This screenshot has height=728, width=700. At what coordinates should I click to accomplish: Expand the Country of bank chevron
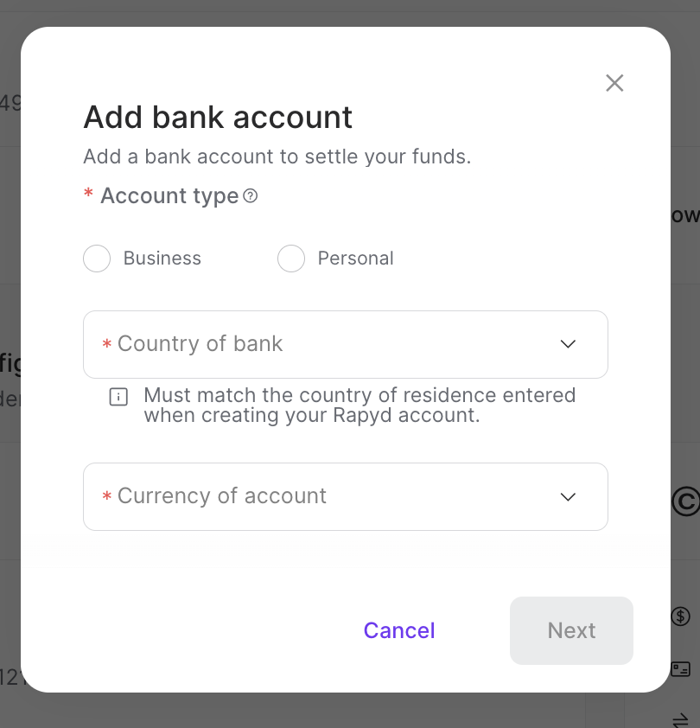[x=568, y=344]
